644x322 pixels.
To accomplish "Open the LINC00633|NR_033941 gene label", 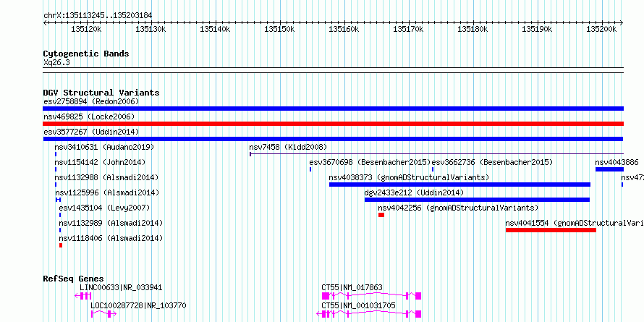I will [x=121, y=287].
